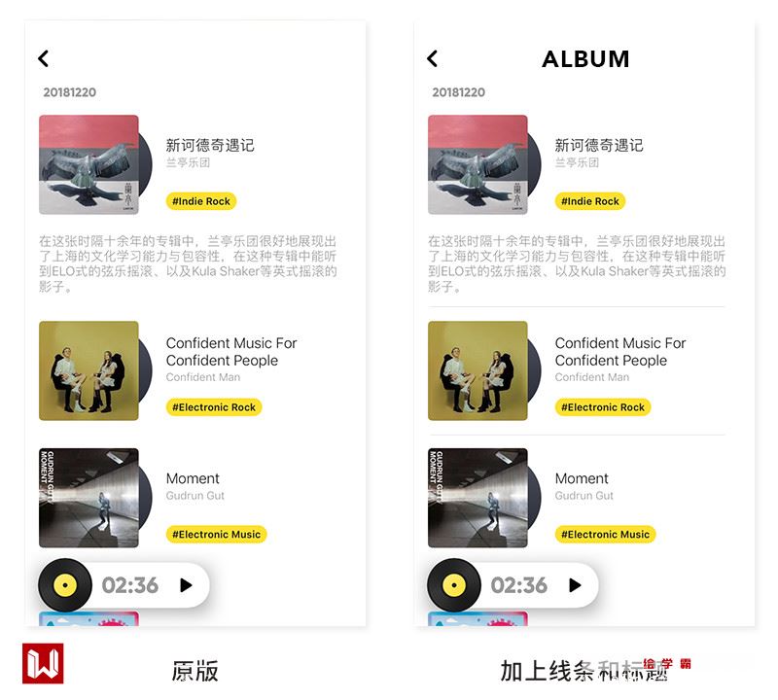778x700 pixels.
Task: Open Confident Music For Confident People title, left
Action: tap(231, 352)
